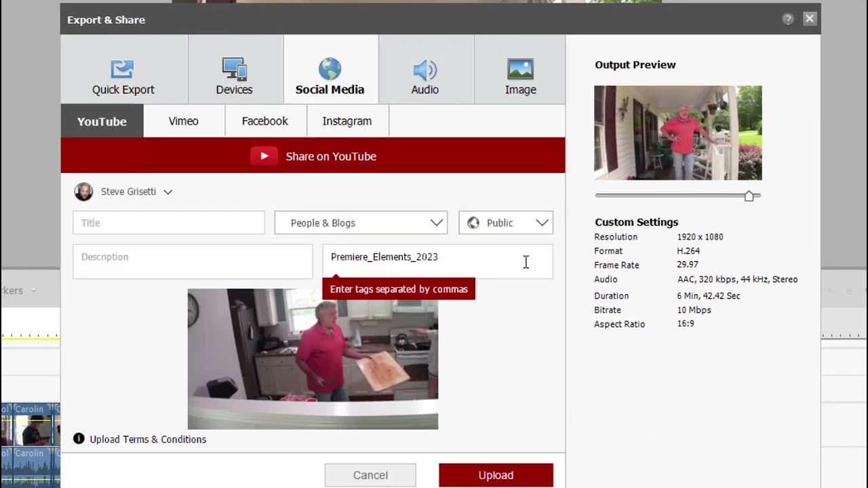Open the Quick Export tab

123,69
